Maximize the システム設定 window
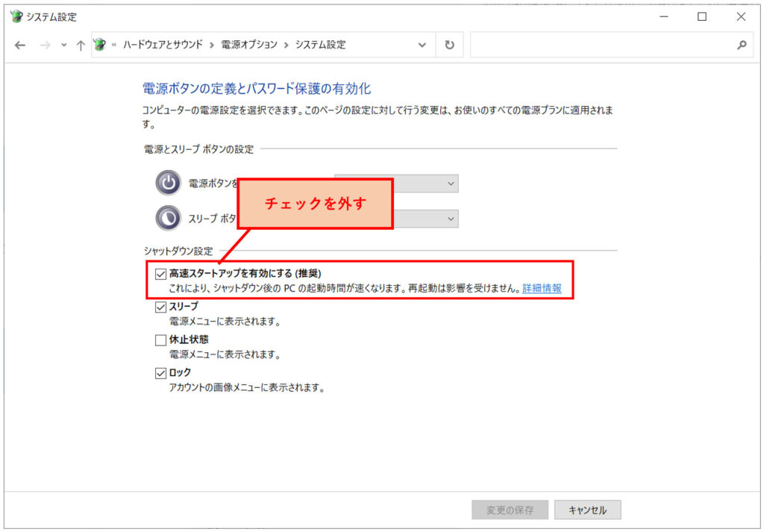 [701, 16]
